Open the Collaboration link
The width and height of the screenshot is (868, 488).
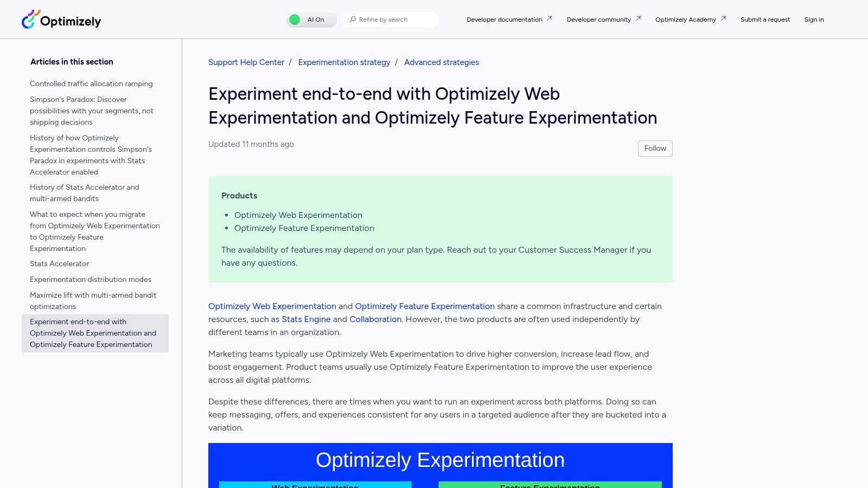point(375,319)
